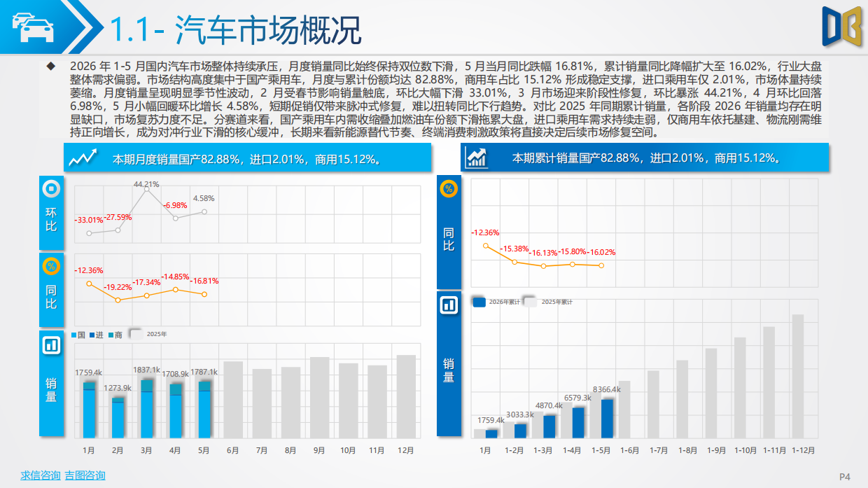Click the 1273.9k bar label

pos(118,388)
